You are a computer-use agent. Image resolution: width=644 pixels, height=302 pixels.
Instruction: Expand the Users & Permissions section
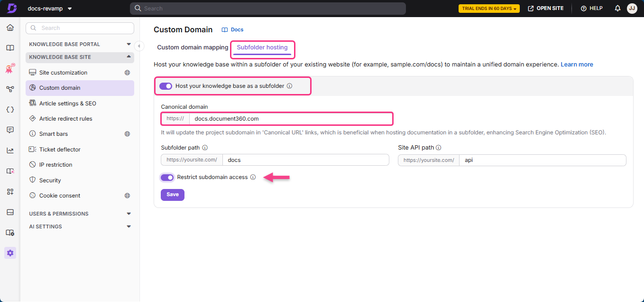point(80,214)
